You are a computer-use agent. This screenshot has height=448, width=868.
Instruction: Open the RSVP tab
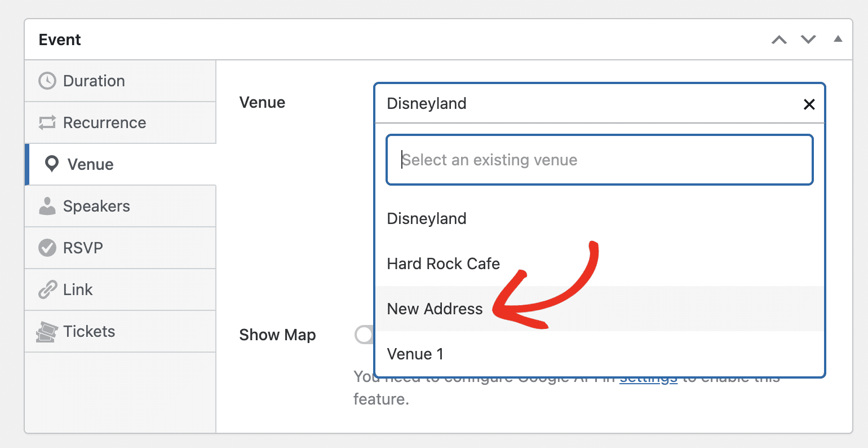tap(121, 248)
